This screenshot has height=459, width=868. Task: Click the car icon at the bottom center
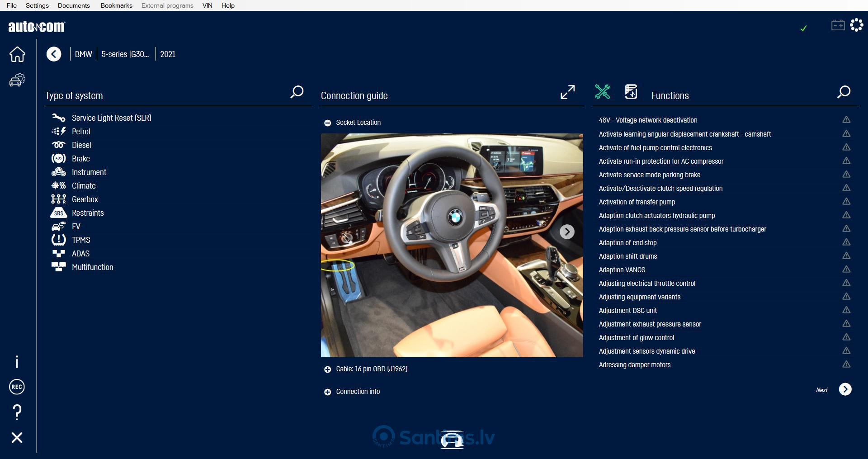452,440
